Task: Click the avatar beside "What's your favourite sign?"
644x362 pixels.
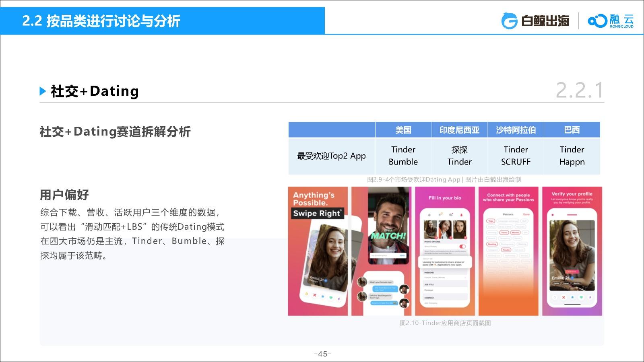Action: [x=362, y=281]
